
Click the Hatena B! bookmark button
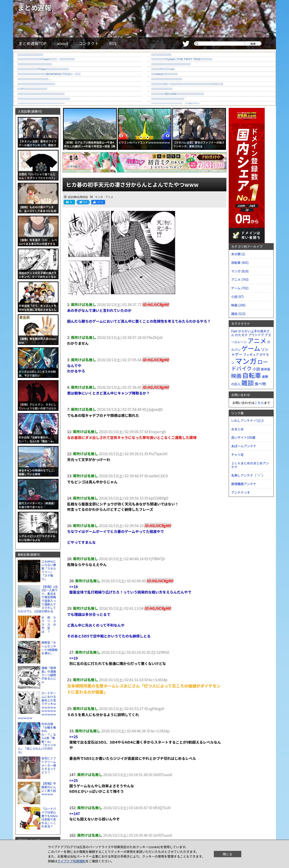[x=69, y=202]
